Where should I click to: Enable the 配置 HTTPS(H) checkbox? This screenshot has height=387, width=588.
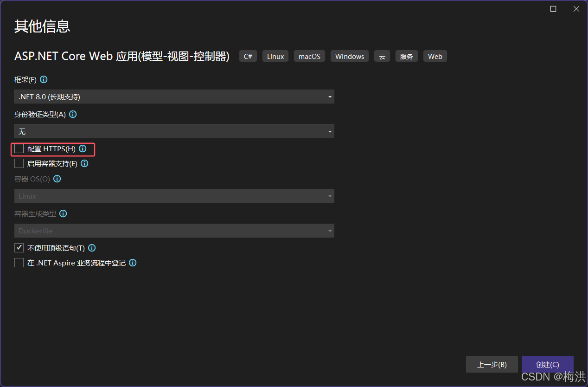[19, 148]
